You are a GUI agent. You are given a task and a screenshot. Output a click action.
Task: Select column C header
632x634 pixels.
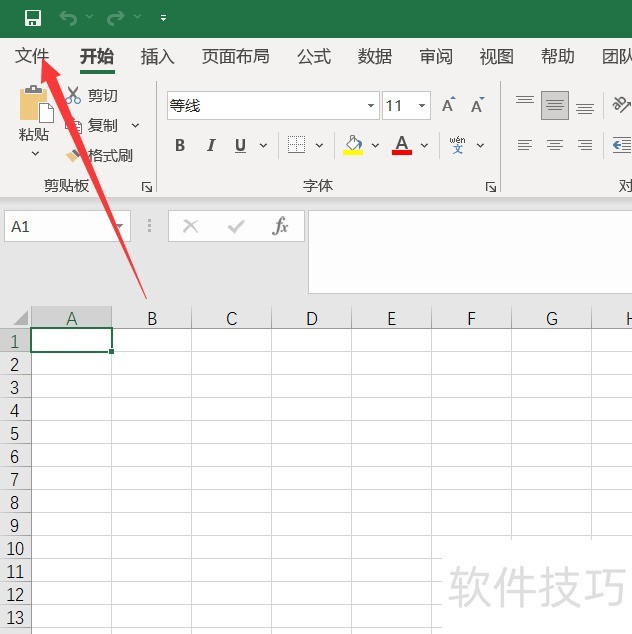[x=231, y=319]
